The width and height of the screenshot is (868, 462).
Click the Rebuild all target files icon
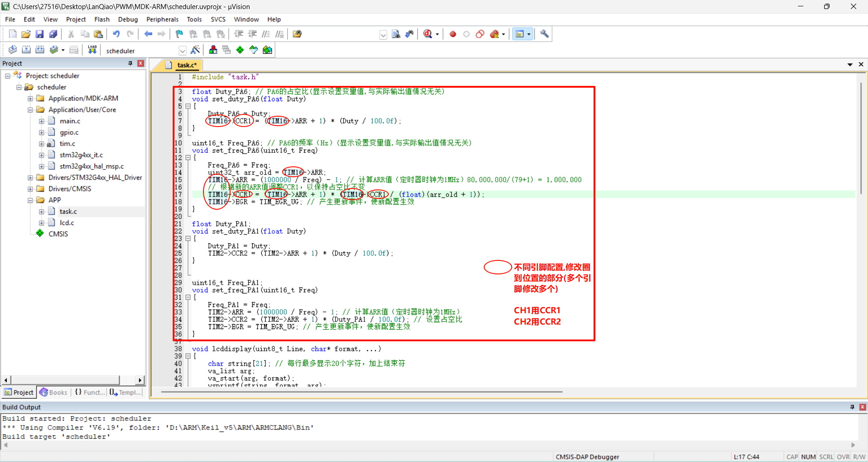point(40,50)
